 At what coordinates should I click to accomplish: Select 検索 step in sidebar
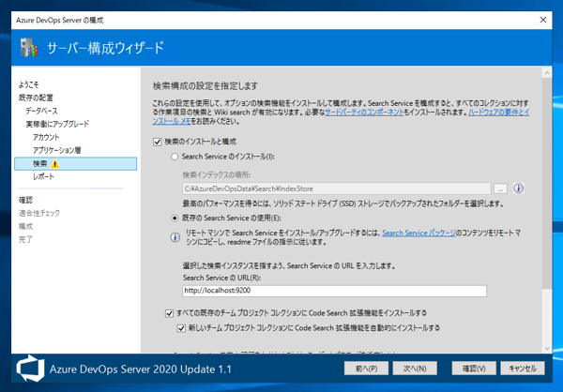coord(75,164)
